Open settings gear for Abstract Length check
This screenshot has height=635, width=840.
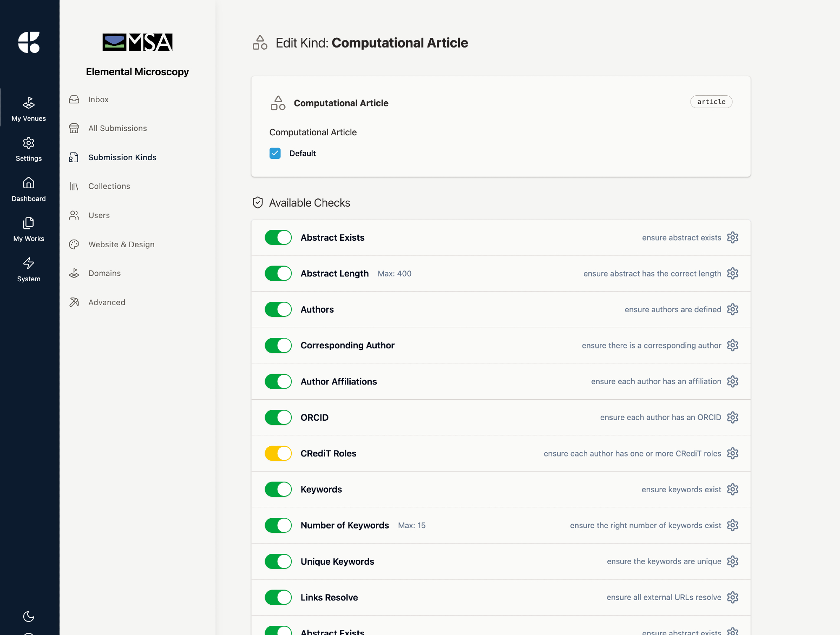[732, 274]
